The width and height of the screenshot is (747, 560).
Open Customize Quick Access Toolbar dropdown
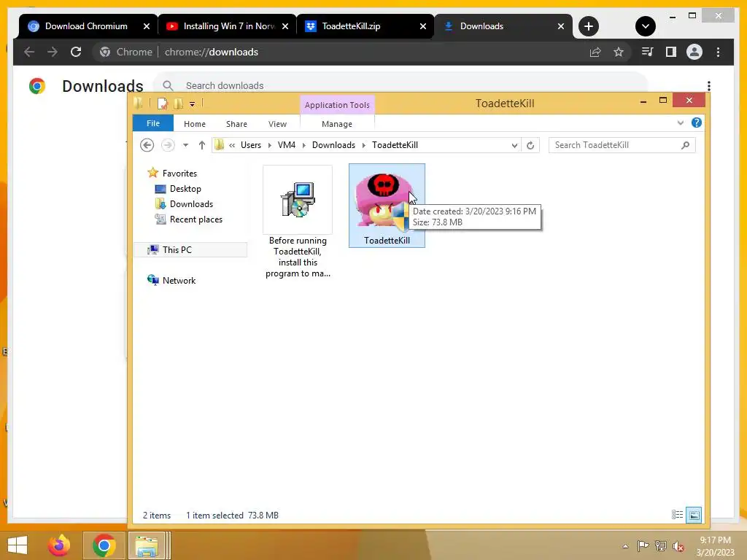(192, 104)
